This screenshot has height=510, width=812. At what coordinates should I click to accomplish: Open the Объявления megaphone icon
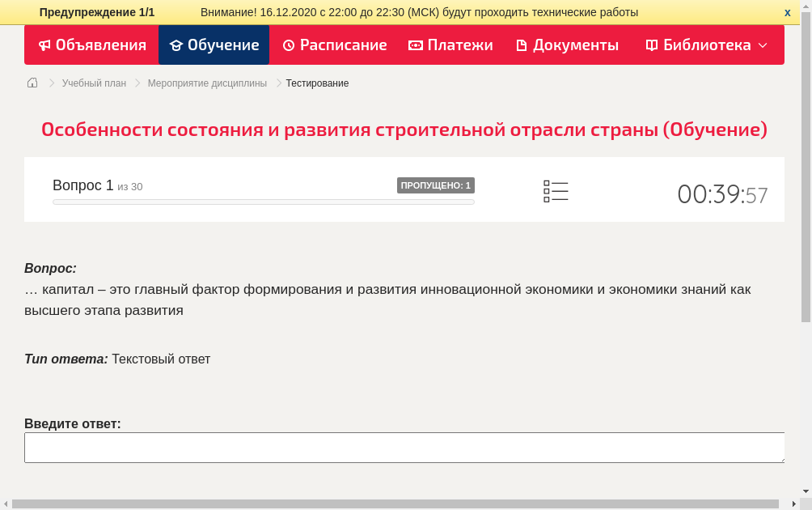[44, 45]
